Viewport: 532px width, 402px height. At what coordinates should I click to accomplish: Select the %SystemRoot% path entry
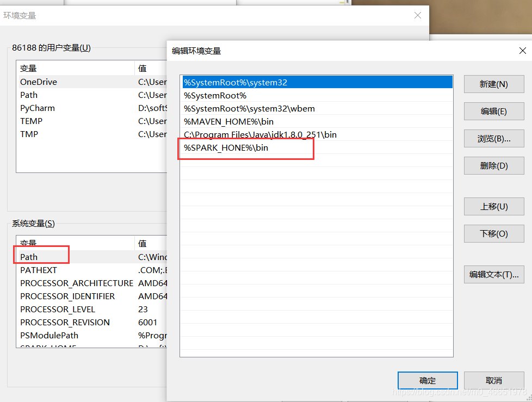click(317, 95)
